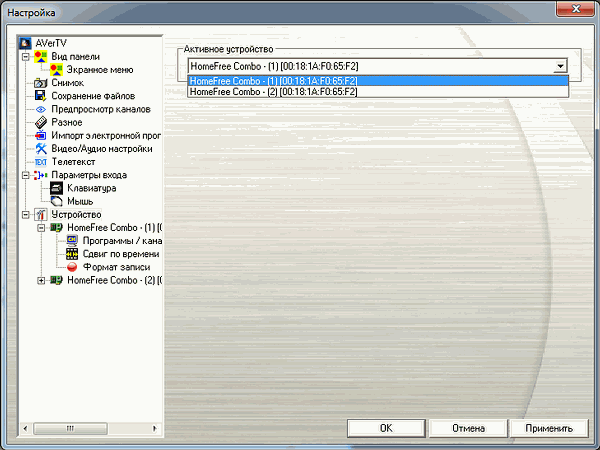Collapse the HomeFree Combo (1) tree node
Viewport: 600px width, 450px height.
(x=41, y=228)
